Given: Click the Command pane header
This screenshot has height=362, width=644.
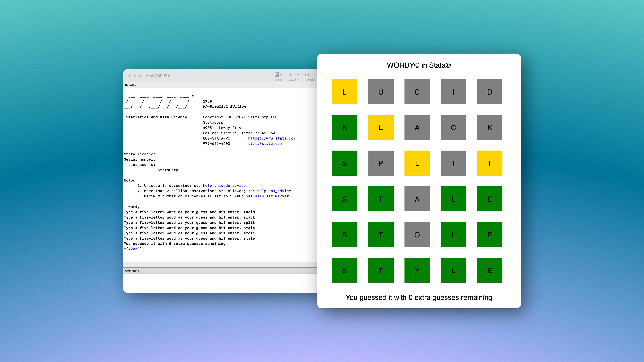Looking at the screenshot, I should click(220, 271).
